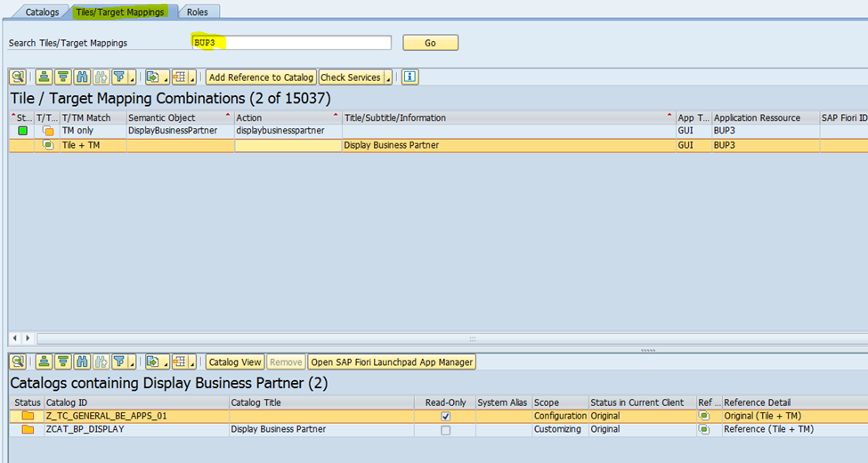
Task: Click the Application Ressource column header
Action: 766,118
